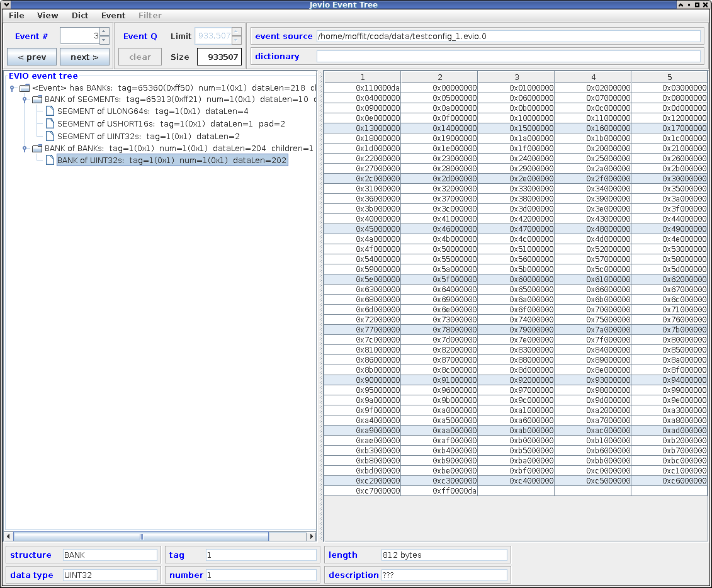Collapse the root Event tree node

pyautogui.click(x=12, y=88)
